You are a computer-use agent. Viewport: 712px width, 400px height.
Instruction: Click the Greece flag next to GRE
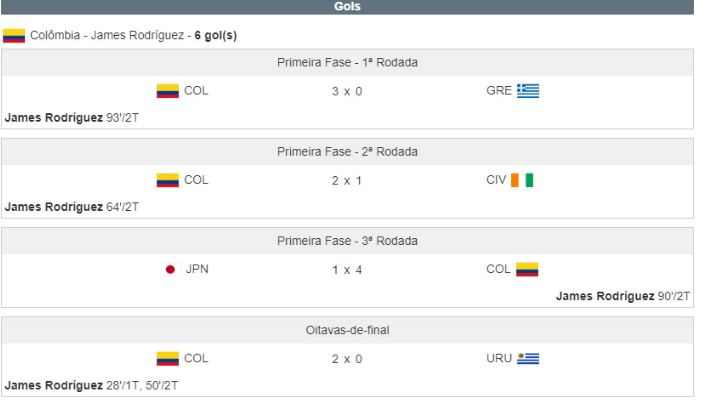coord(528,91)
